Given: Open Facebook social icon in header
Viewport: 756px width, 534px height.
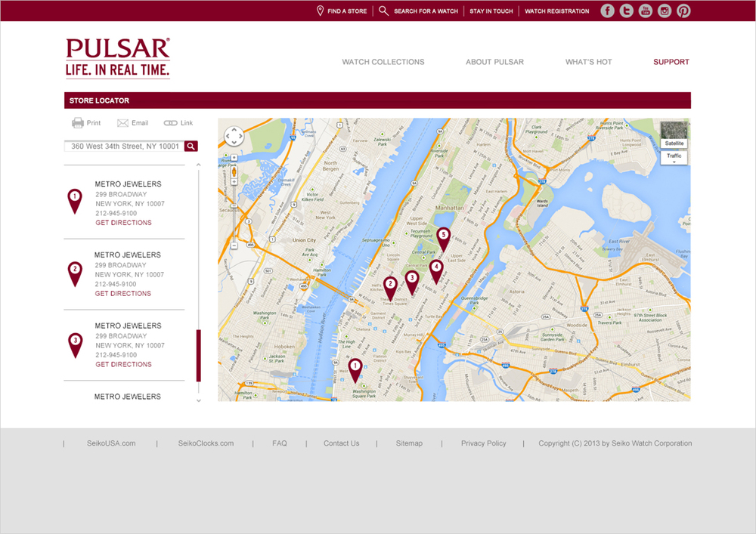Looking at the screenshot, I should pyautogui.click(x=608, y=11).
